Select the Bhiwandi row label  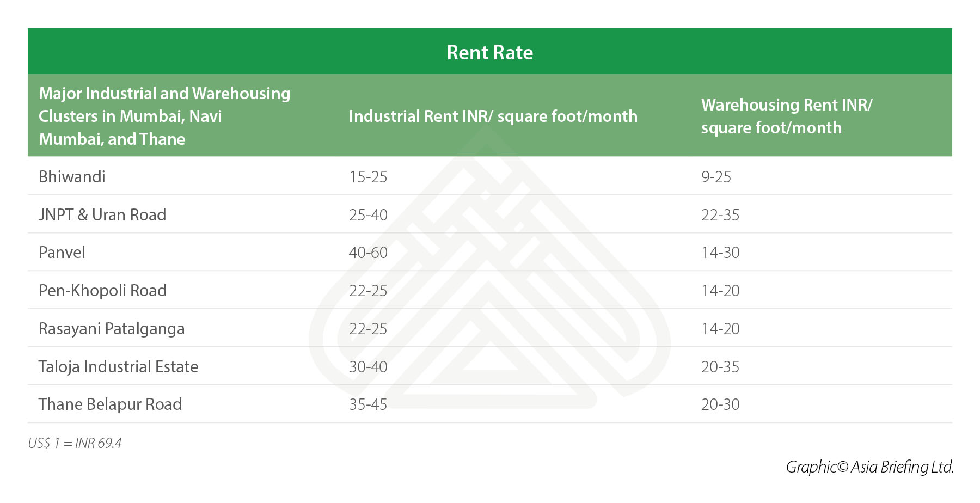[x=72, y=176]
